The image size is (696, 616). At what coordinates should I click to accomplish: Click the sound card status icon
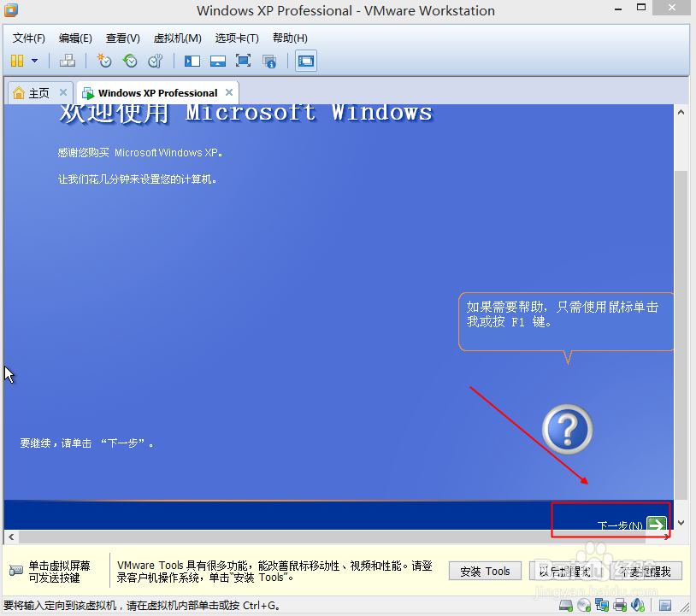pyautogui.click(x=638, y=605)
